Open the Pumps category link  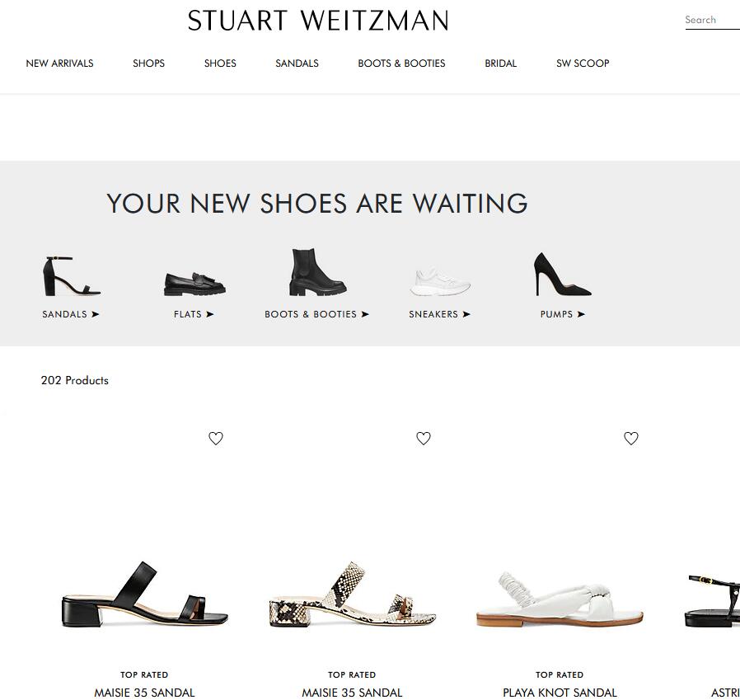tap(563, 314)
